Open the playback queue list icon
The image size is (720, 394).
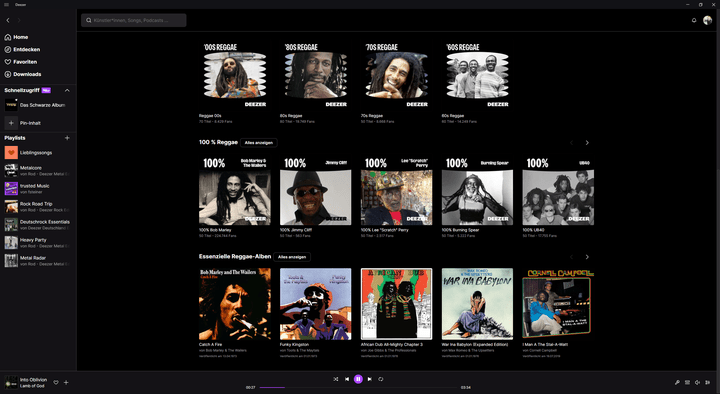pos(687,383)
